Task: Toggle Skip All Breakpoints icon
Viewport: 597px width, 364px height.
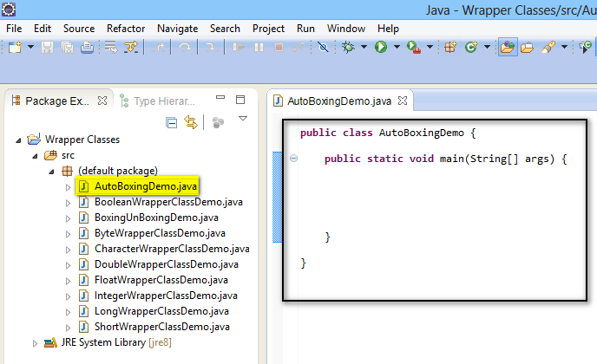Action: pos(323,47)
